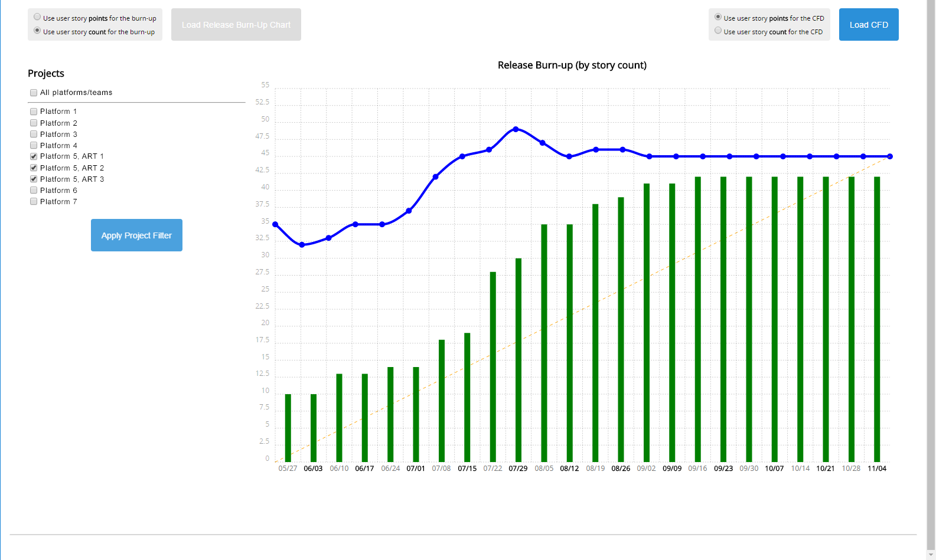The height and width of the screenshot is (560, 936).
Task: Uncheck Platform 5, ART 1
Action: tap(34, 156)
